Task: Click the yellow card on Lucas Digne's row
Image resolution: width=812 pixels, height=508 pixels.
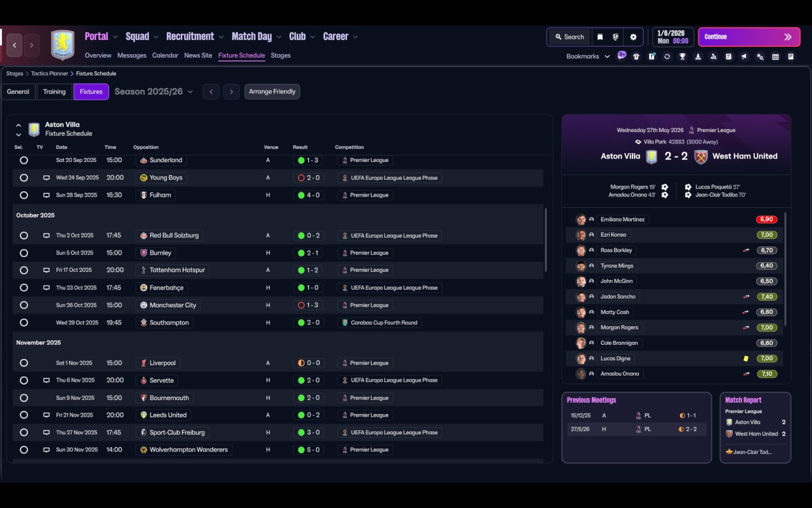Action: pos(746,359)
